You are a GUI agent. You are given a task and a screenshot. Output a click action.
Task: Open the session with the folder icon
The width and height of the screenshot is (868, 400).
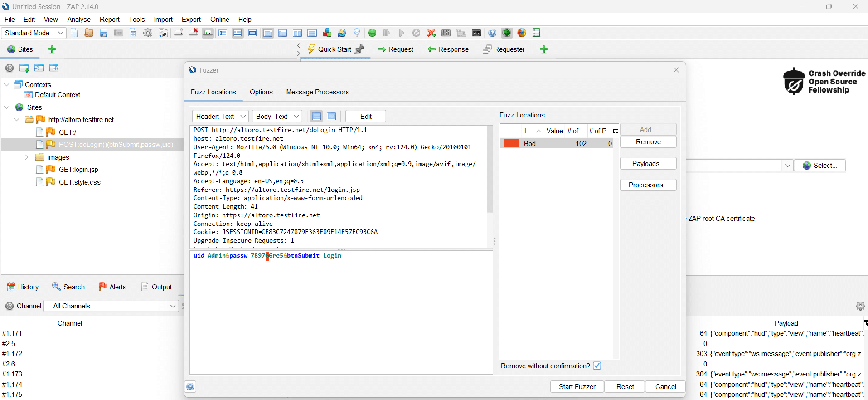(x=89, y=33)
